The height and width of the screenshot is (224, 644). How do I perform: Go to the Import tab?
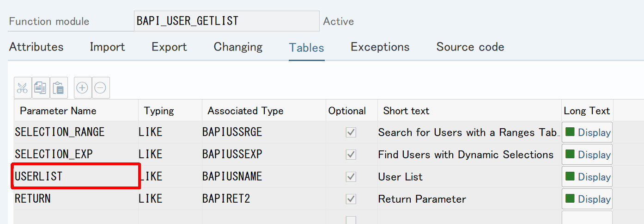[x=107, y=47]
